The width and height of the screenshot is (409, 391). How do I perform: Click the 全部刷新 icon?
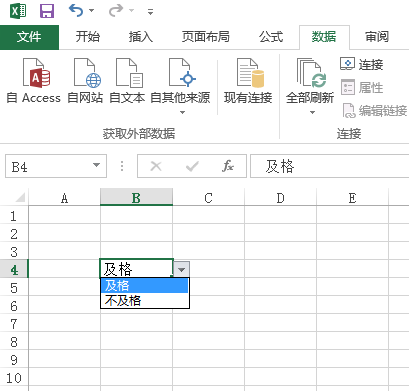click(310, 73)
